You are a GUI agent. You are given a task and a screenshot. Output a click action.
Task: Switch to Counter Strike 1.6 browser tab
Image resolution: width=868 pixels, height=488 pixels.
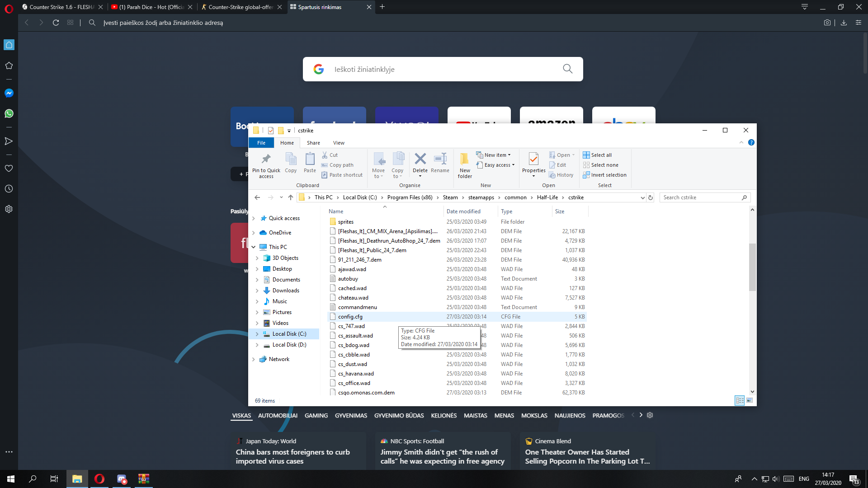pos(61,7)
